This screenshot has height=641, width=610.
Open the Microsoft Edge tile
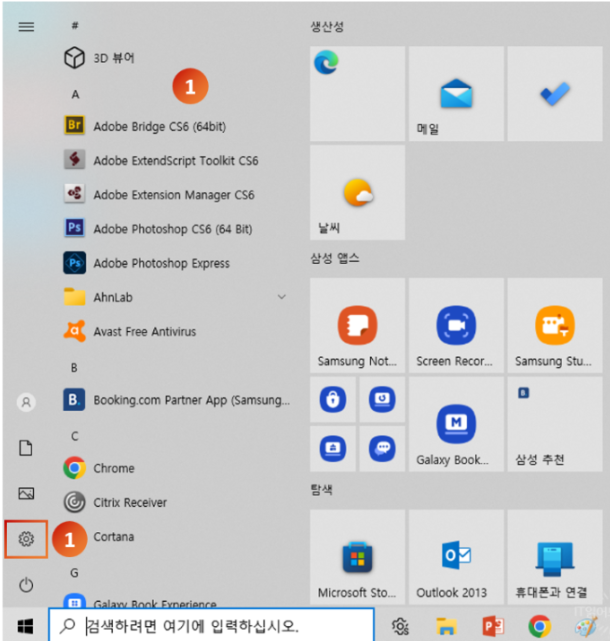[357, 94]
